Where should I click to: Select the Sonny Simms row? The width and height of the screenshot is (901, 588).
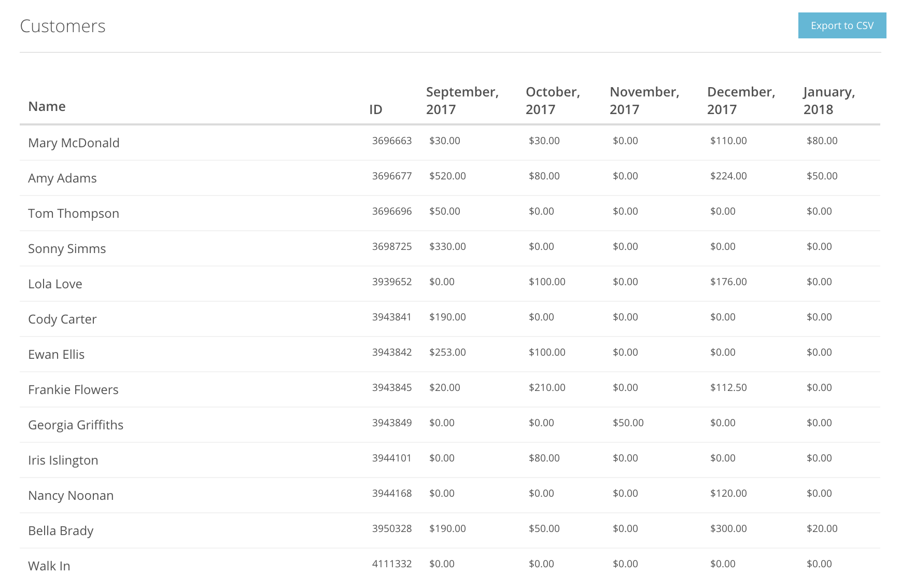(x=67, y=248)
